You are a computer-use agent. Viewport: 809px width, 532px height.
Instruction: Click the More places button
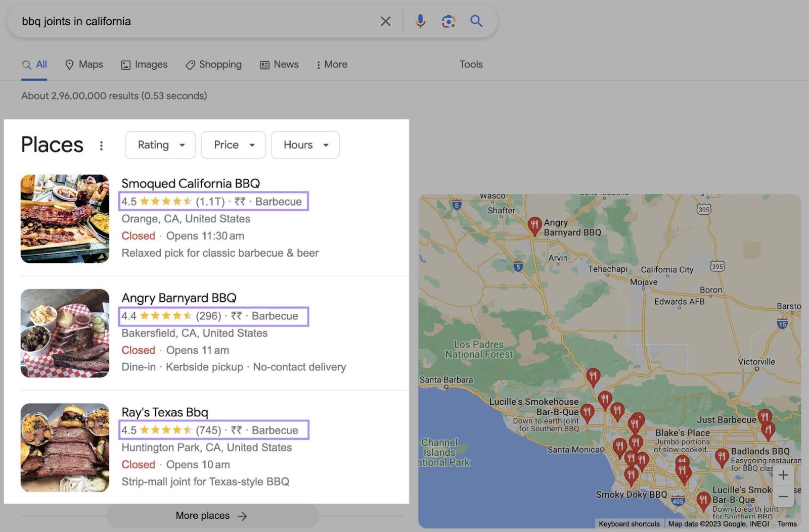[211, 515]
